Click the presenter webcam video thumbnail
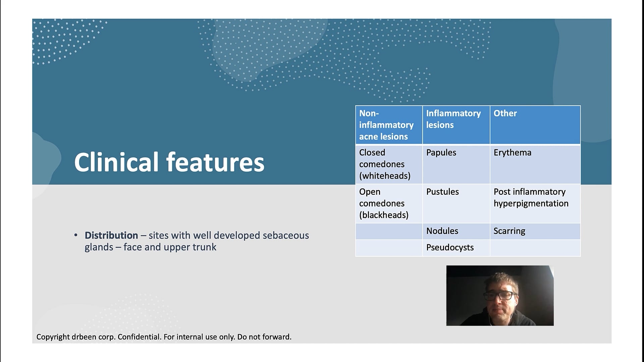The height and width of the screenshot is (362, 644). coord(500,296)
